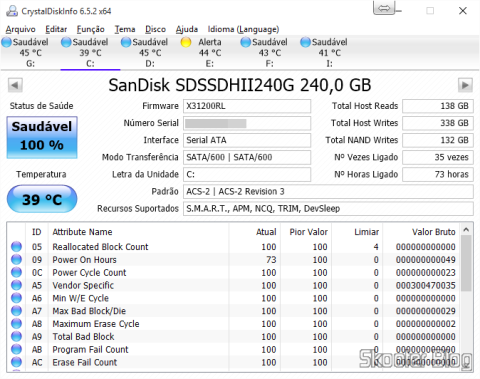The width and height of the screenshot is (480, 379).
Task: Click status icon of Power Cycle Count row
Action: 16,272
